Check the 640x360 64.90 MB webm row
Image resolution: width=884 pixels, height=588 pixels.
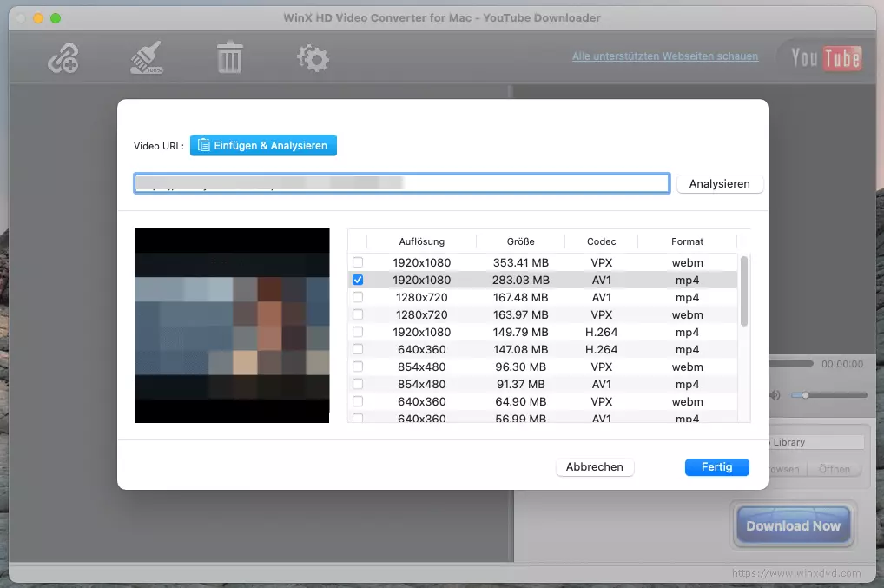click(x=358, y=402)
